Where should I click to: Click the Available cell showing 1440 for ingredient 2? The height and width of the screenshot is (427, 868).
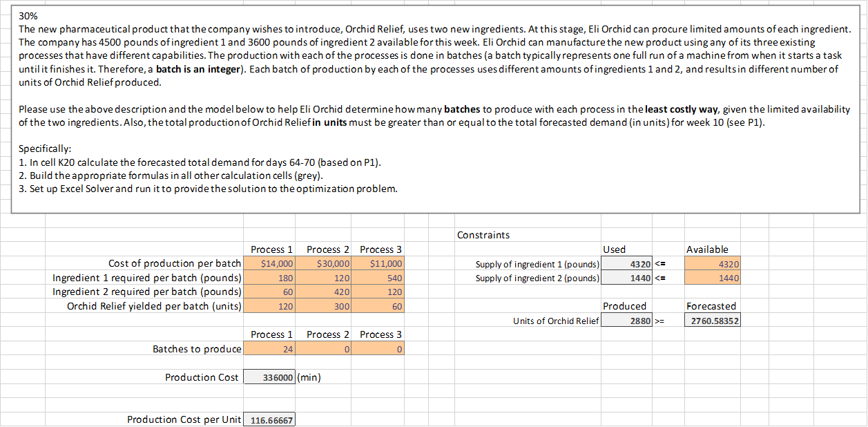pos(712,278)
